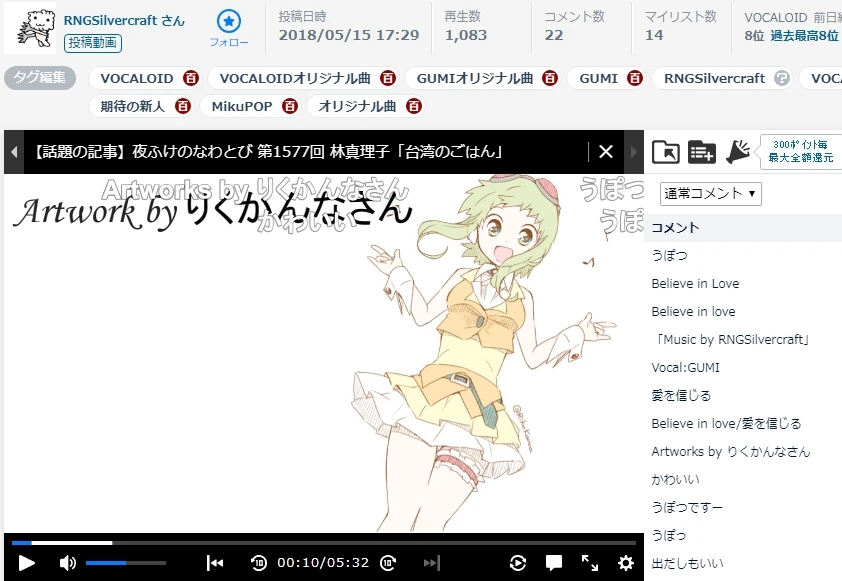The width and height of the screenshot is (842, 581).
Task: Add video to watch-later list icon
Action: [x=701, y=152]
